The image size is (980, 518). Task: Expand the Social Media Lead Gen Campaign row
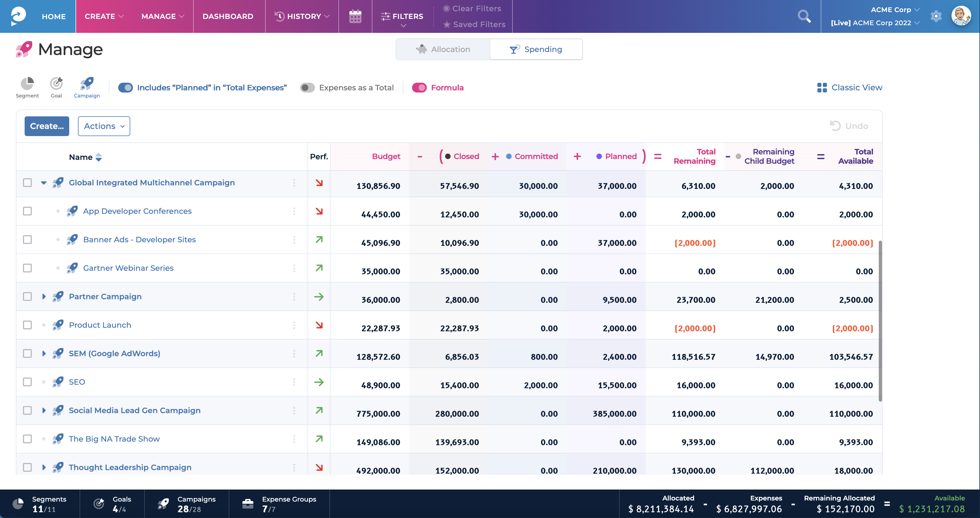44,410
